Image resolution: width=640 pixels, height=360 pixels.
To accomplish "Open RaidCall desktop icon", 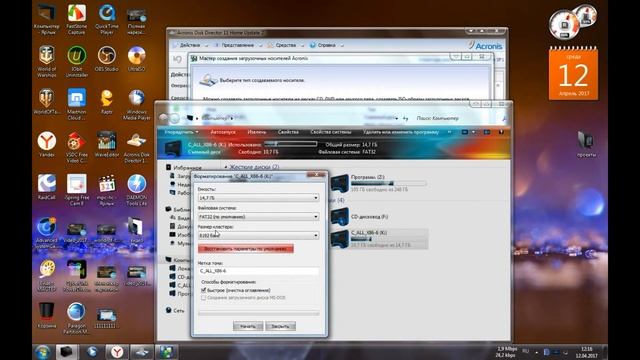I will pos(47,187).
